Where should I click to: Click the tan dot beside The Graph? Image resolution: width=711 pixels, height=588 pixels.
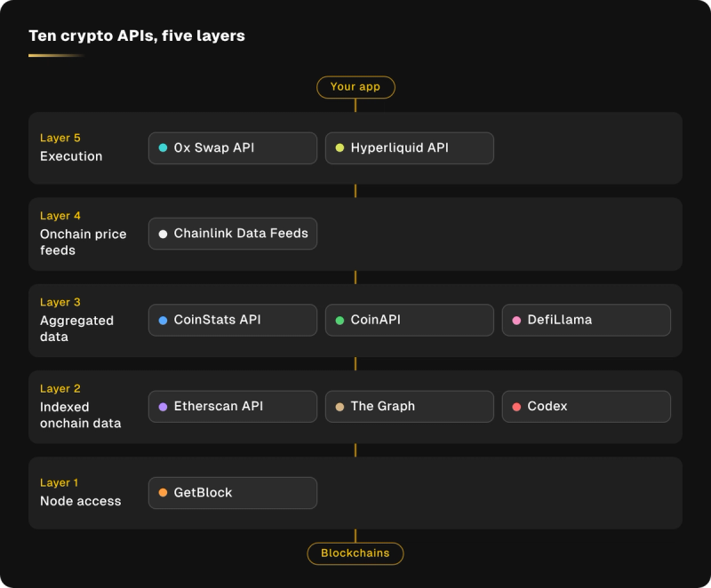click(340, 407)
